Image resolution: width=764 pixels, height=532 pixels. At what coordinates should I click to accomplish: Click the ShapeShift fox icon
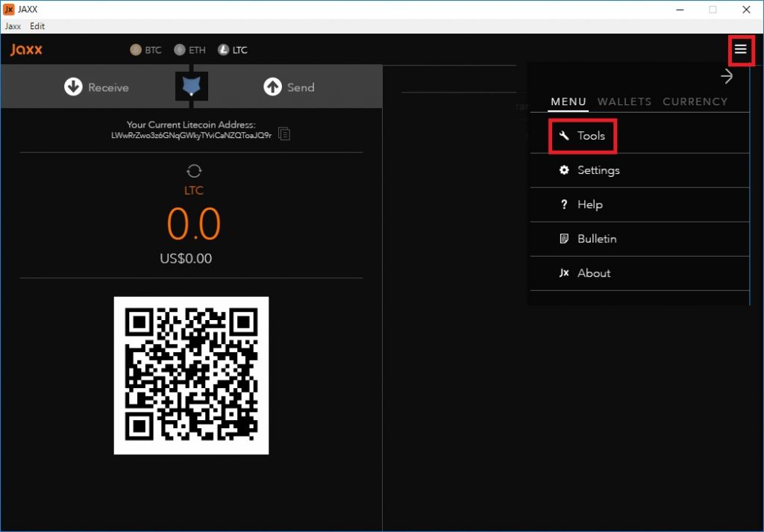(192, 87)
